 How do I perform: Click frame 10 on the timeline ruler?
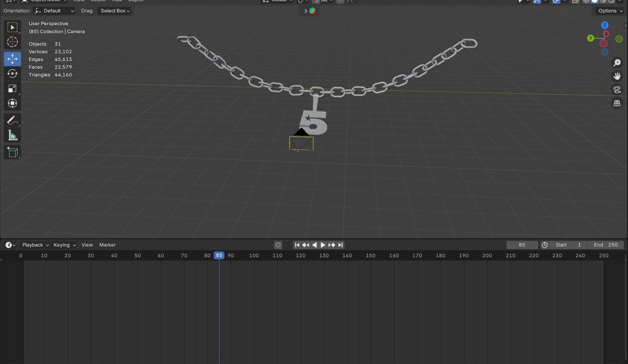click(x=44, y=255)
